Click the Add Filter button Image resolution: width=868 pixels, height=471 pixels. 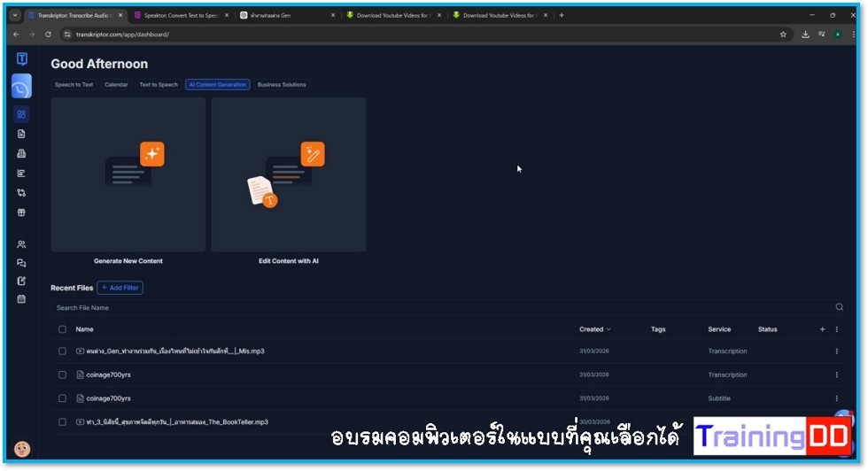[120, 288]
